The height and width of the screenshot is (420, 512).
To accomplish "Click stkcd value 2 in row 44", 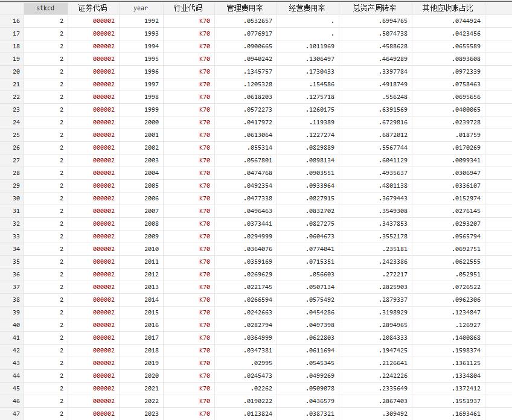I will (62, 375).
